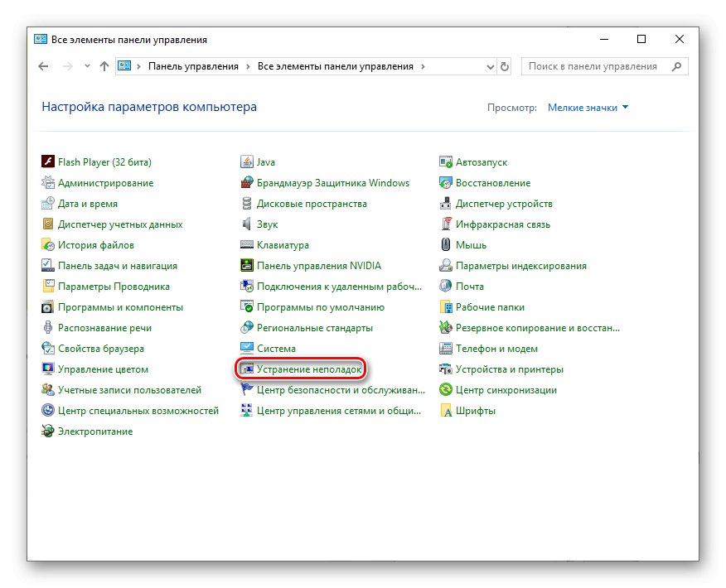The height and width of the screenshot is (588, 726).
Task: Open Дата и время clock icon
Action: coord(48,204)
